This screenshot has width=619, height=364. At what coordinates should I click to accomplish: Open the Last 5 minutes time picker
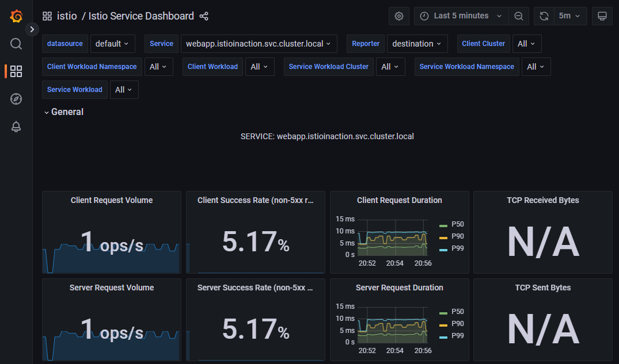tap(461, 16)
